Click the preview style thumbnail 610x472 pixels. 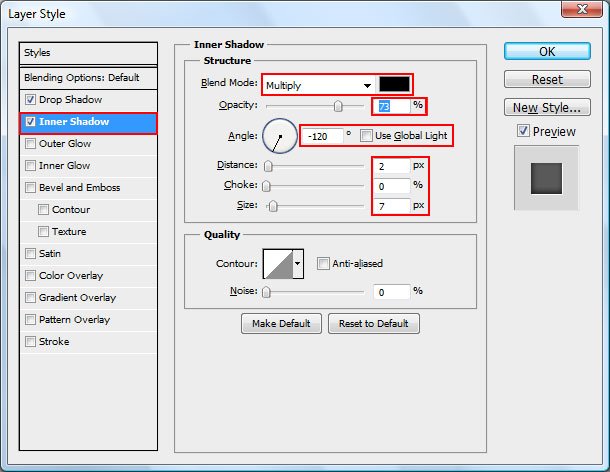point(546,178)
